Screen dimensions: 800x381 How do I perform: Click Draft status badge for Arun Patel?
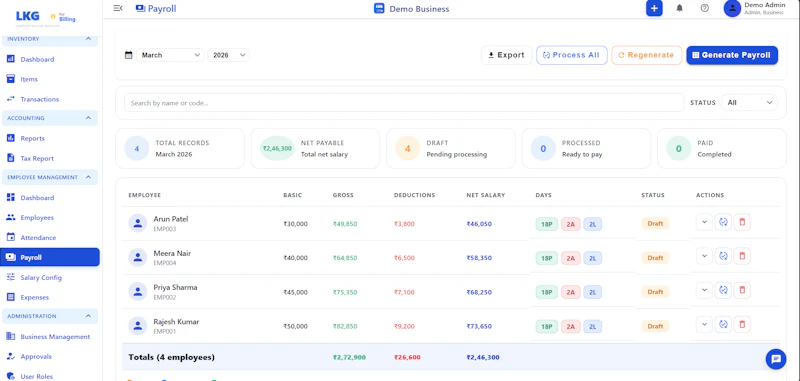[x=655, y=223]
